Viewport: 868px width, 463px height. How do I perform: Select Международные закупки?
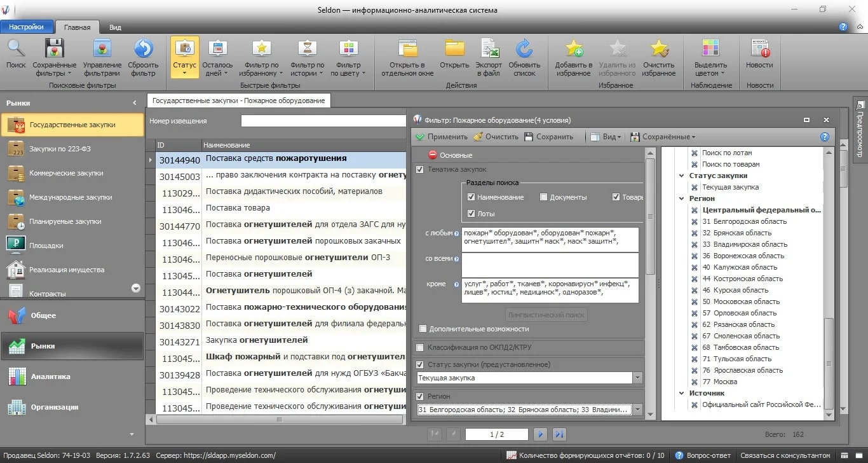point(72,197)
